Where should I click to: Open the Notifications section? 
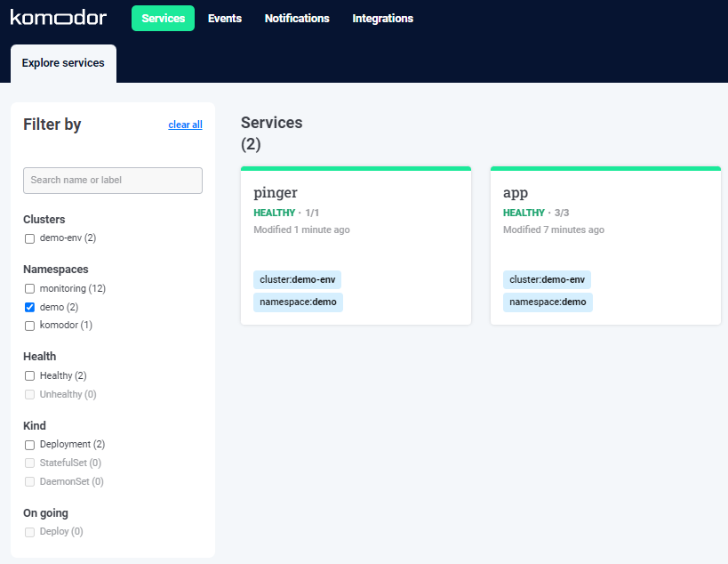pos(297,18)
